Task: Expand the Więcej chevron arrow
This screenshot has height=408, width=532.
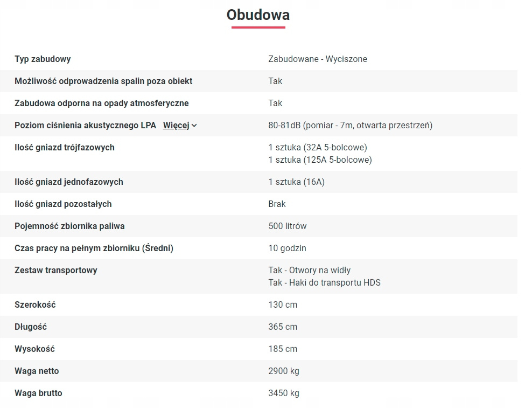Action: click(194, 126)
